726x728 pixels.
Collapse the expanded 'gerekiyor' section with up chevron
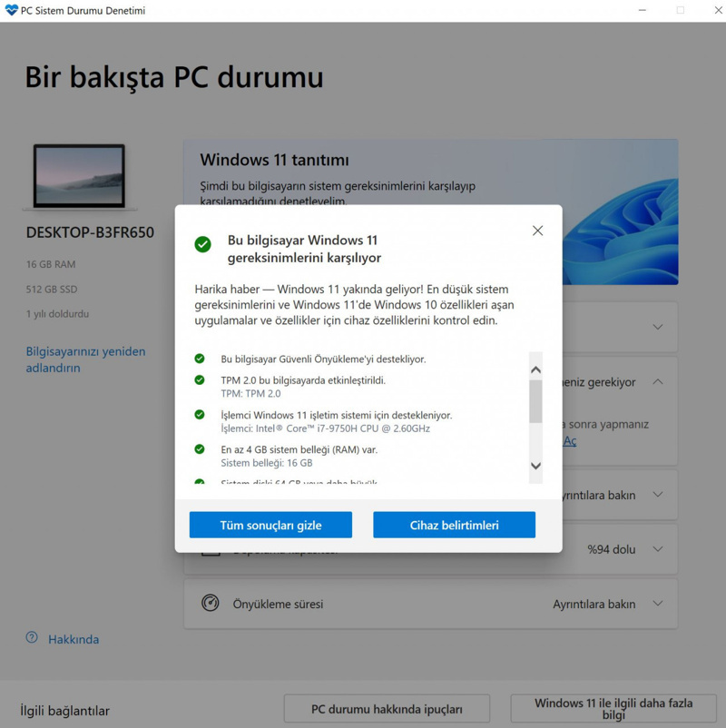point(657,382)
